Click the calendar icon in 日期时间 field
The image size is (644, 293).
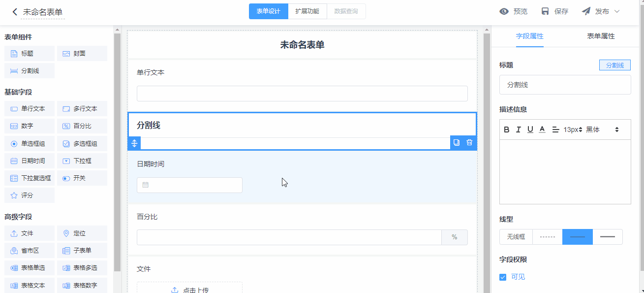145,185
